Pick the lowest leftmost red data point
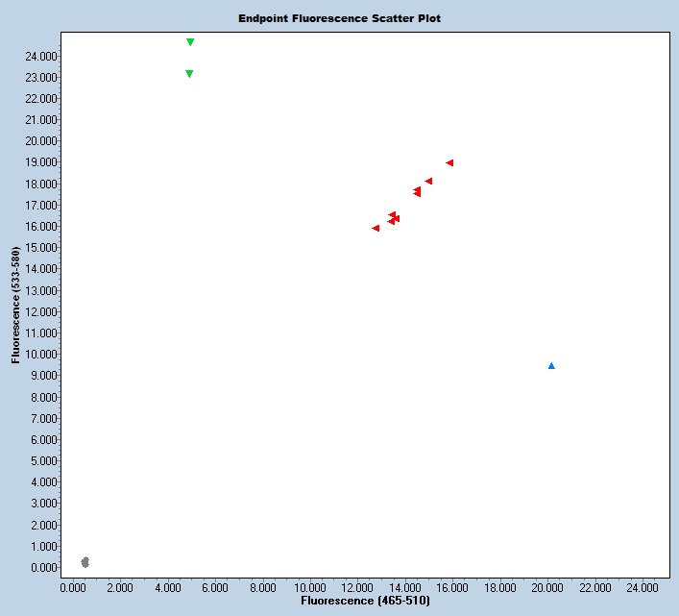Screen dimensions: 679x616 [376, 228]
